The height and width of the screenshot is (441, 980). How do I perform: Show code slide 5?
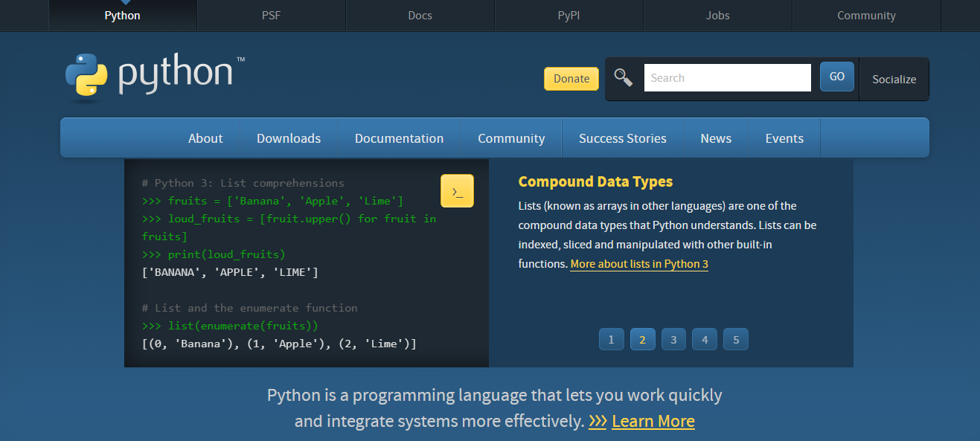click(x=736, y=339)
